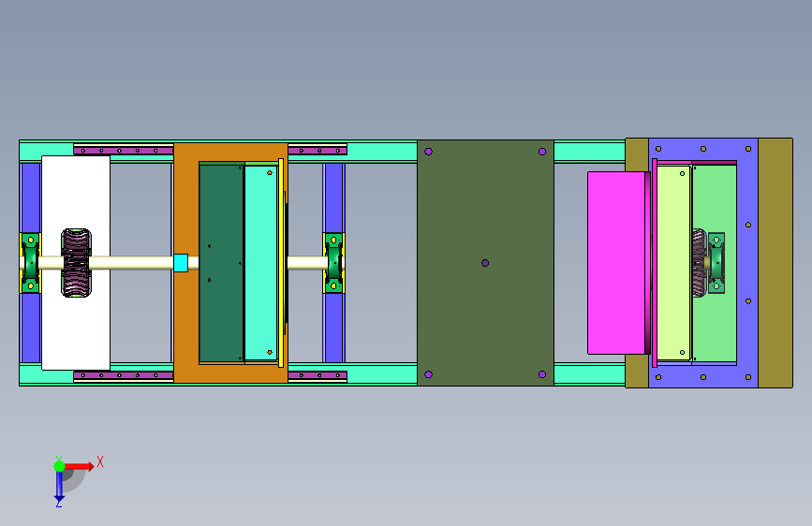Select the orange carriage frame part
The image size is (812, 526).
[186, 207]
